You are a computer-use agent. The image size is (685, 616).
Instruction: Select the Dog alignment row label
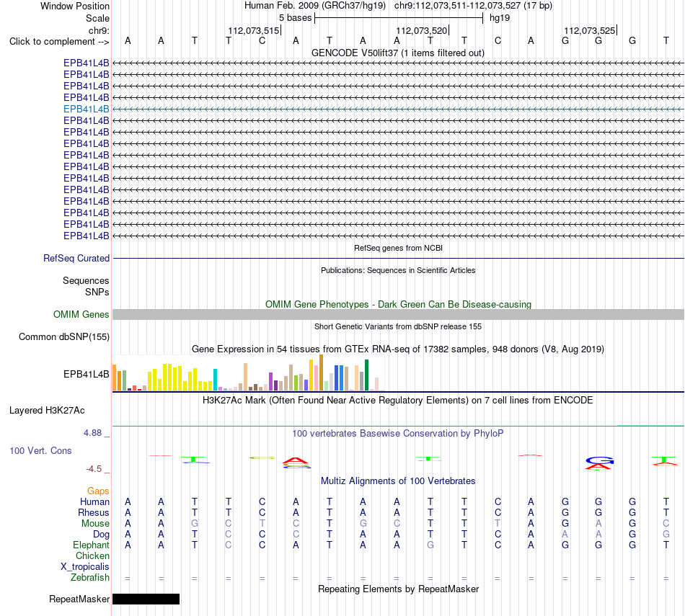pos(101,535)
